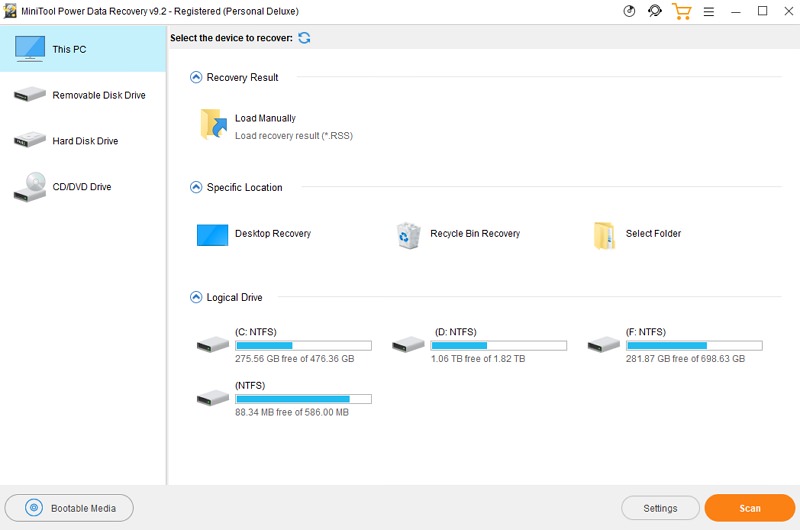Click the Removable Disk Drive icon
Screen dimensions: 800x530
30,94
